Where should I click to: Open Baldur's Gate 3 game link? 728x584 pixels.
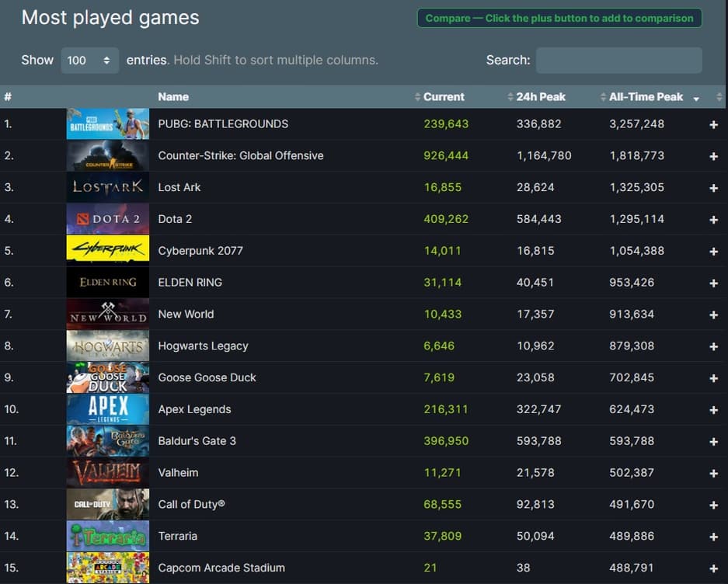click(x=197, y=441)
